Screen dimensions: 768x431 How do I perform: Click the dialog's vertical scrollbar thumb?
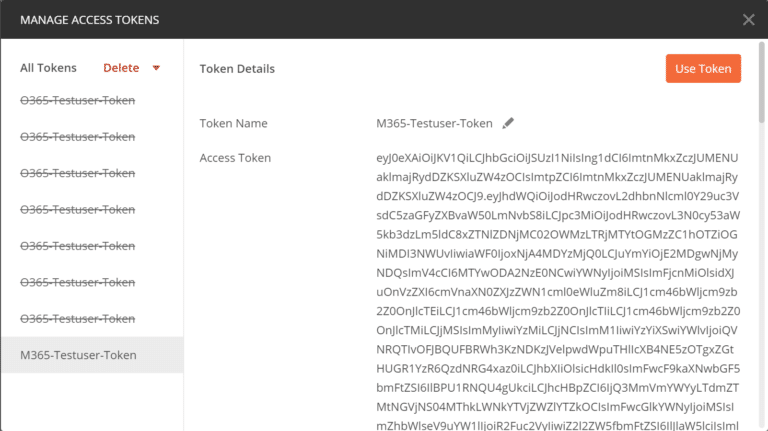(762, 82)
